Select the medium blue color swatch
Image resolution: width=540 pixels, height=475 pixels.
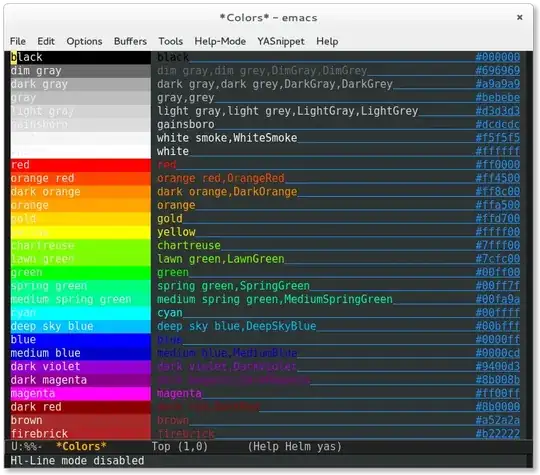tap(81, 353)
